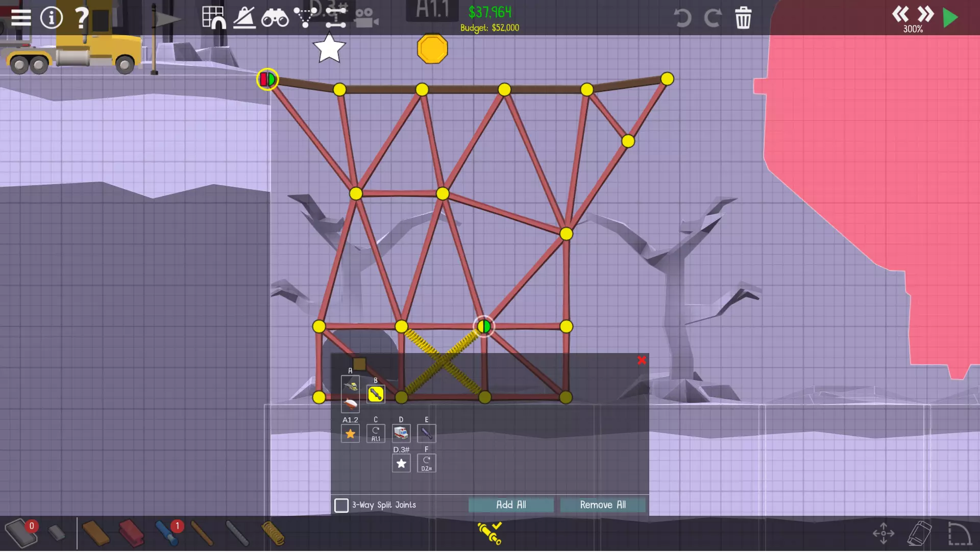Increase simulation speed with forward double arrows
Image resolution: width=980 pixels, height=552 pixels.
coord(925,14)
